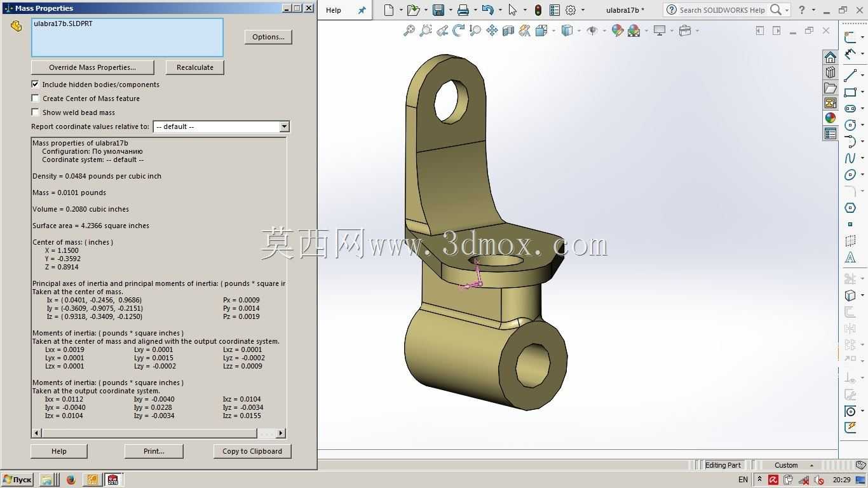The width and height of the screenshot is (868, 488).
Task: Expand Undo dropdown arrow
Action: (500, 10)
